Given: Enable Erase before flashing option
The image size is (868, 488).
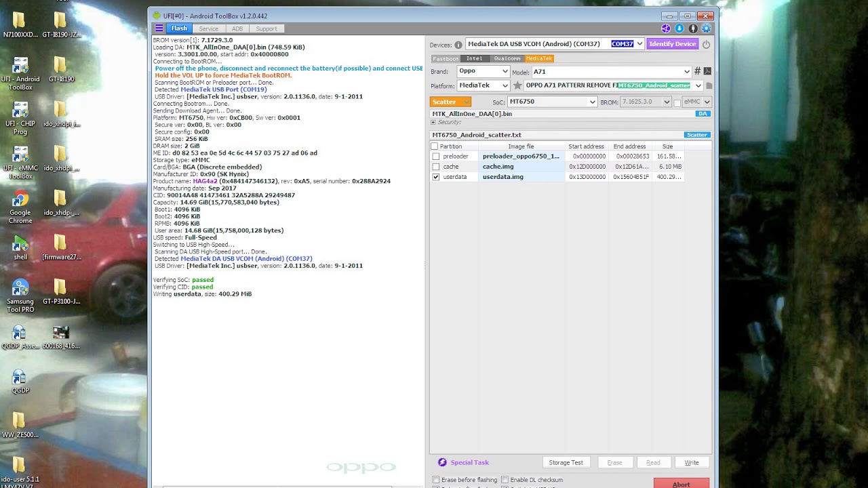Looking at the screenshot, I should [436, 480].
